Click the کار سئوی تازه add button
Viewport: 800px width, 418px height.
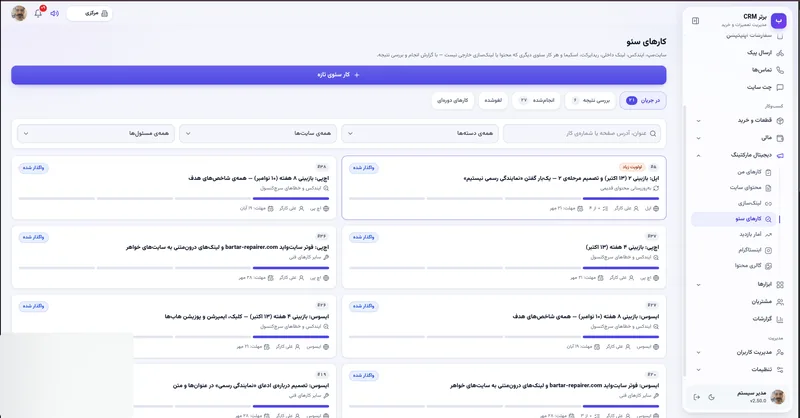pos(339,75)
